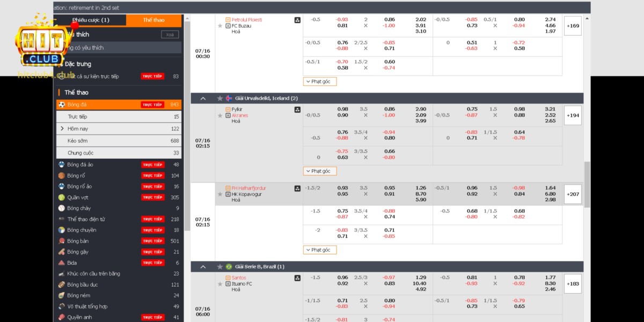Click the basketball icon beside Bóng rổ
Screen dimensions: 644x322
[62, 175]
